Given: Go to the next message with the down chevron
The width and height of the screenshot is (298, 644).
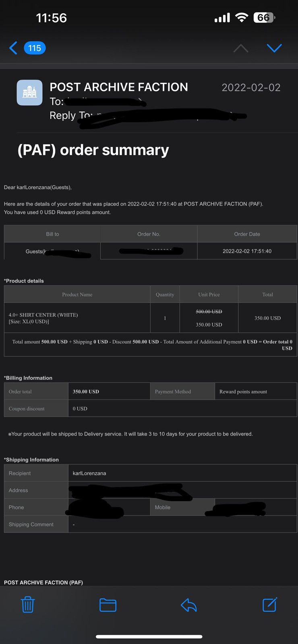Looking at the screenshot, I should pyautogui.click(x=274, y=48).
